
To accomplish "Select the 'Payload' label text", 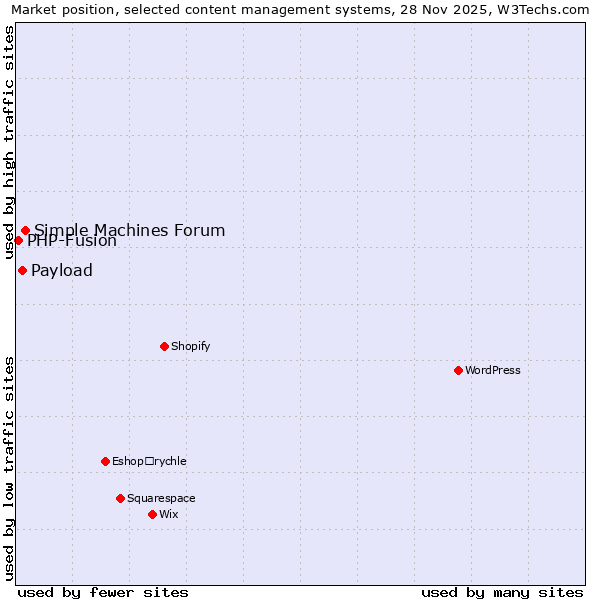I will point(62,271).
